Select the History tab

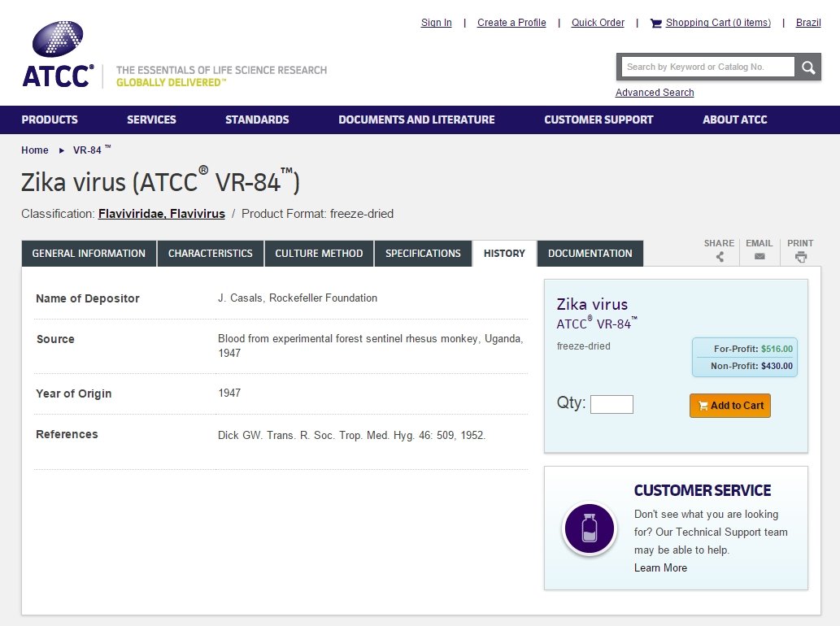[x=504, y=254]
